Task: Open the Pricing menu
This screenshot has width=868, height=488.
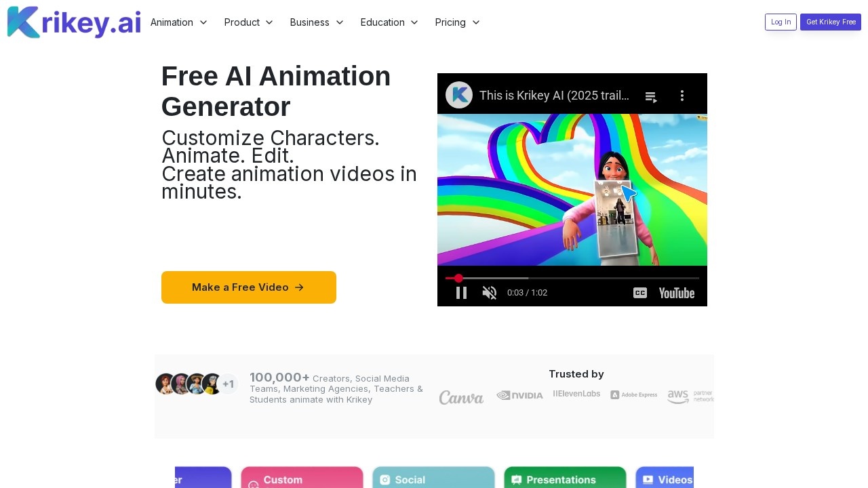Action: point(457,22)
